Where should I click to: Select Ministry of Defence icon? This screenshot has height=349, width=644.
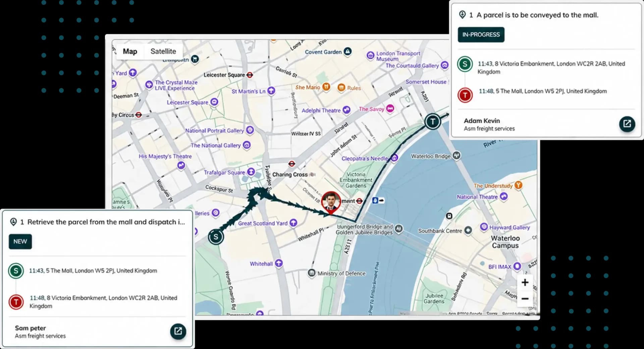coord(312,273)
